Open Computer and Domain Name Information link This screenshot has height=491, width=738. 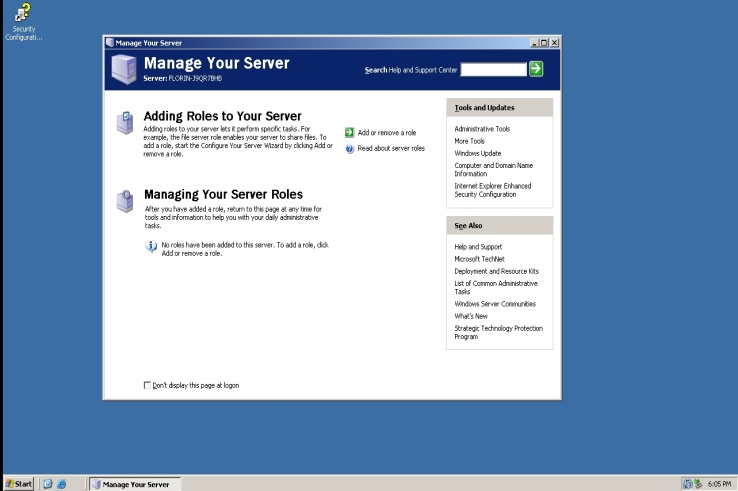pos(493,169)
